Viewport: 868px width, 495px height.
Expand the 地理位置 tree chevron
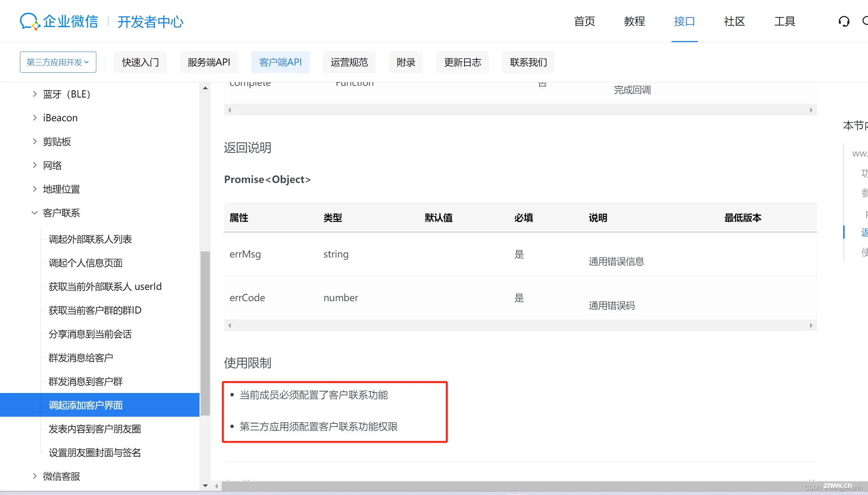[x=35, y=189]
